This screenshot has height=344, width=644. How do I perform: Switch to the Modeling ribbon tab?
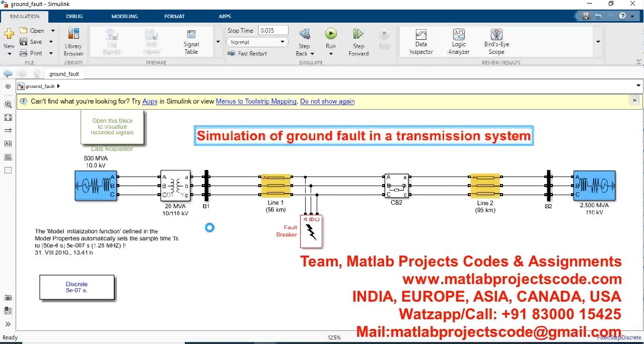pyautogui.click(x=124, y=16)
